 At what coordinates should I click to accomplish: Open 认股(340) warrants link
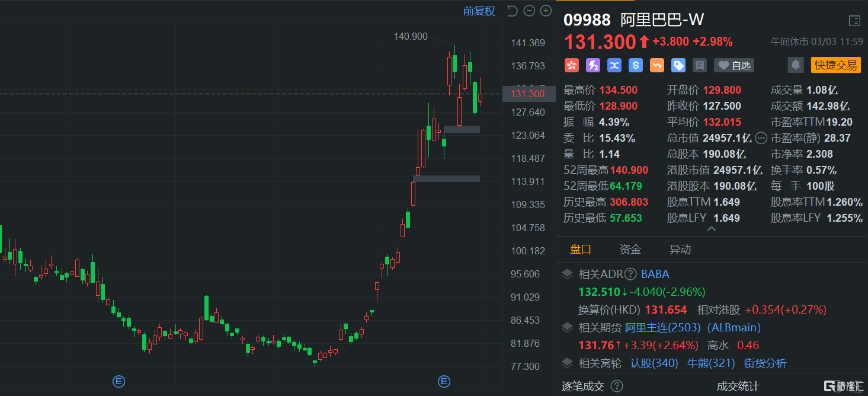[654, 363]
